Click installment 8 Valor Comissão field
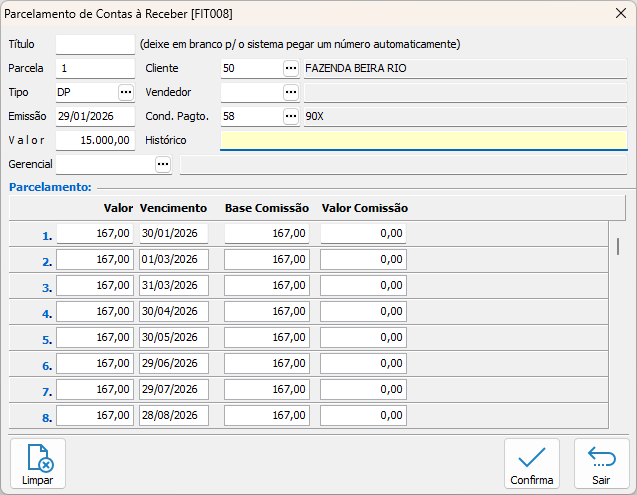This screenshot has width=637, height=495. click(363, 415)
